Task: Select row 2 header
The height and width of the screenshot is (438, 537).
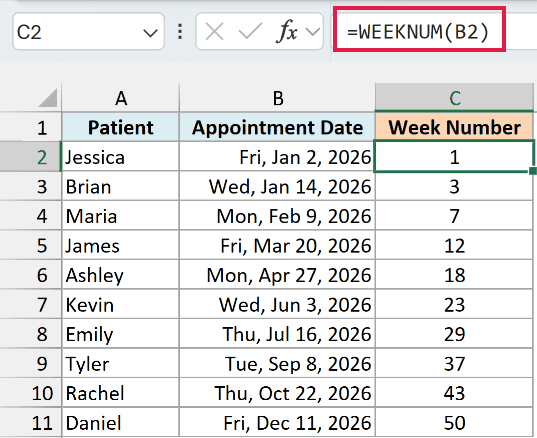Action: (31, 157)
